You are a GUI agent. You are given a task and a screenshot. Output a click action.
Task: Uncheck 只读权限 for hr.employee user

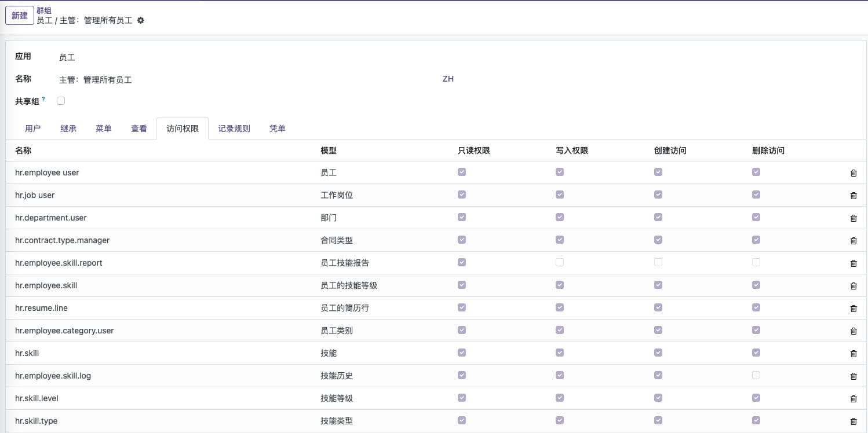[462, 172]
